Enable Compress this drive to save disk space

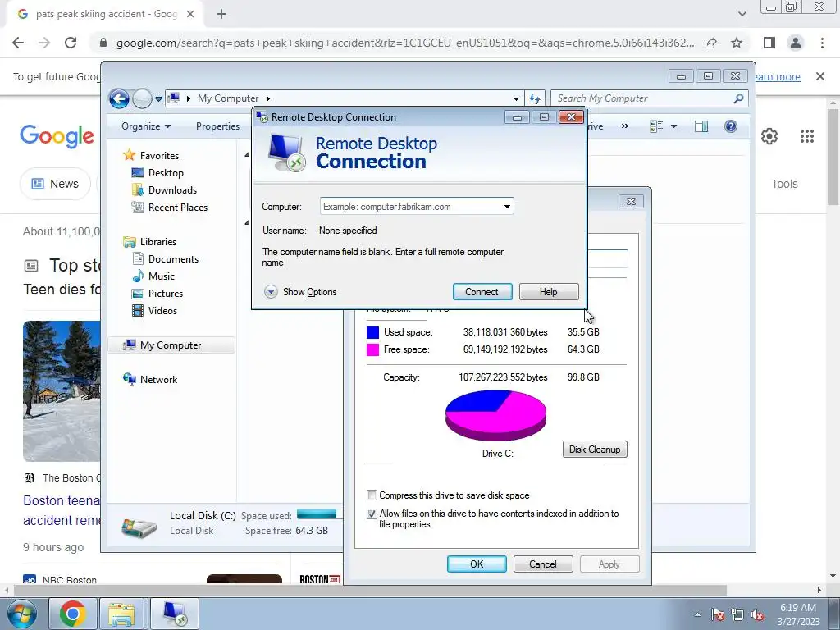(x=372, y=495)
